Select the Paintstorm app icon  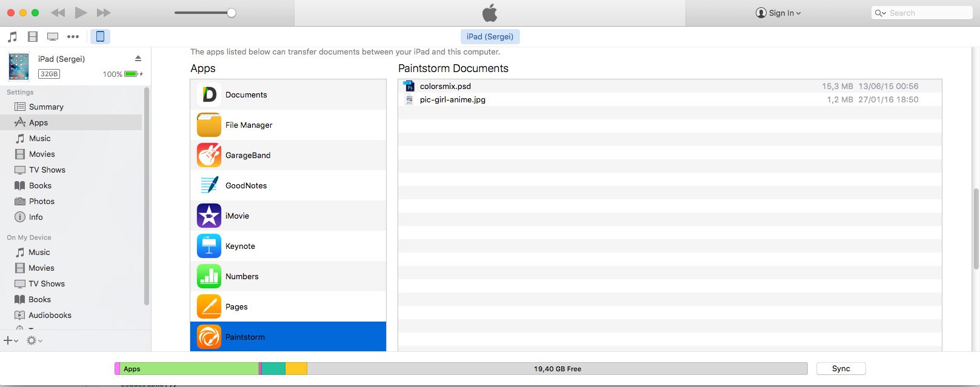pyautogui.click(x=209, y=337)
